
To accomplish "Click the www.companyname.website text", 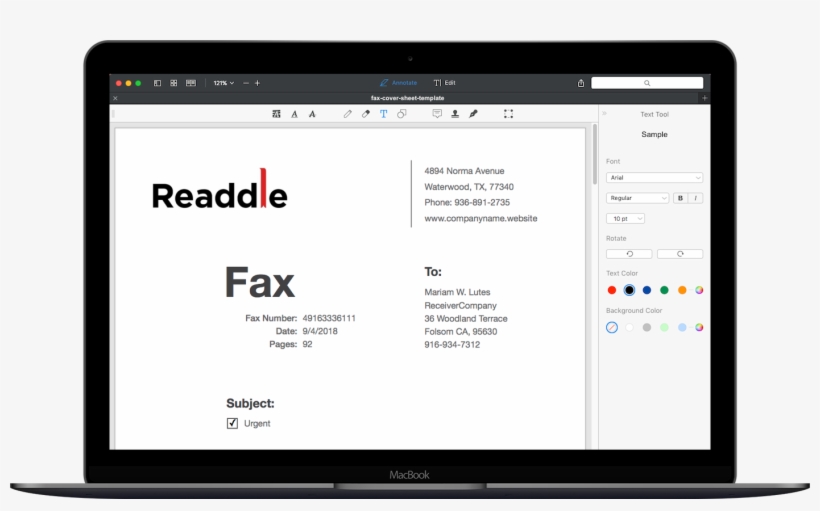I will coord(481,219).
